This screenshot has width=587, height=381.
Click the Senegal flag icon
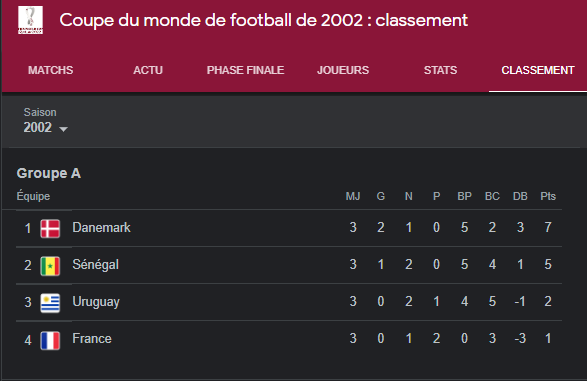[x=50, y=266]
